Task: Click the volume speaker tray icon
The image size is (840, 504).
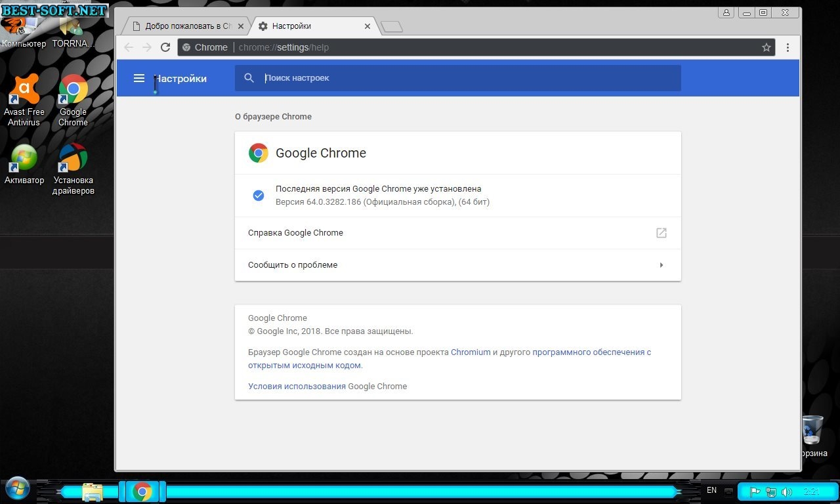Action: click(x=787, y=492)
